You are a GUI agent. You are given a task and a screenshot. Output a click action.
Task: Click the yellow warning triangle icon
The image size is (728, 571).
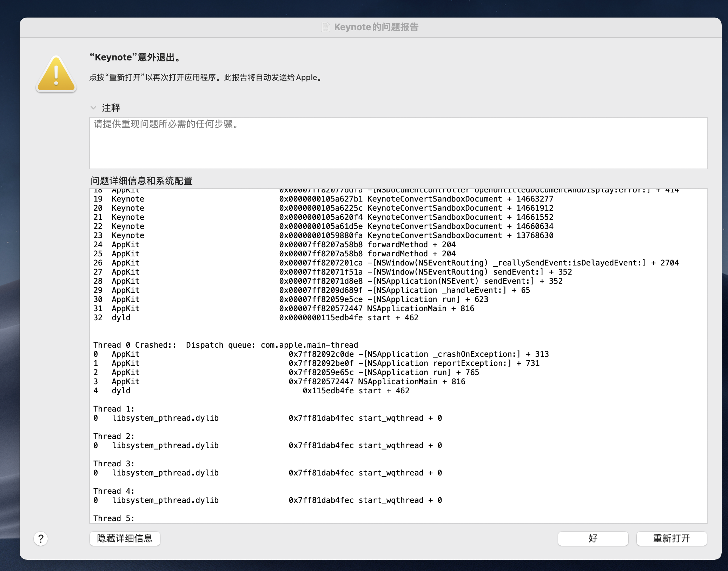(56, 74)
